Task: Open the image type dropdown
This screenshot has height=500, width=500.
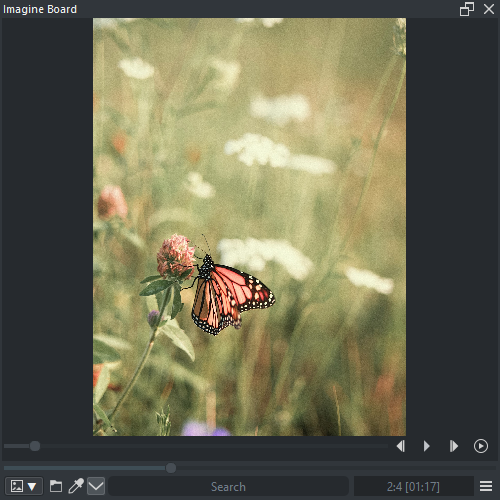Action: [24, 486]
